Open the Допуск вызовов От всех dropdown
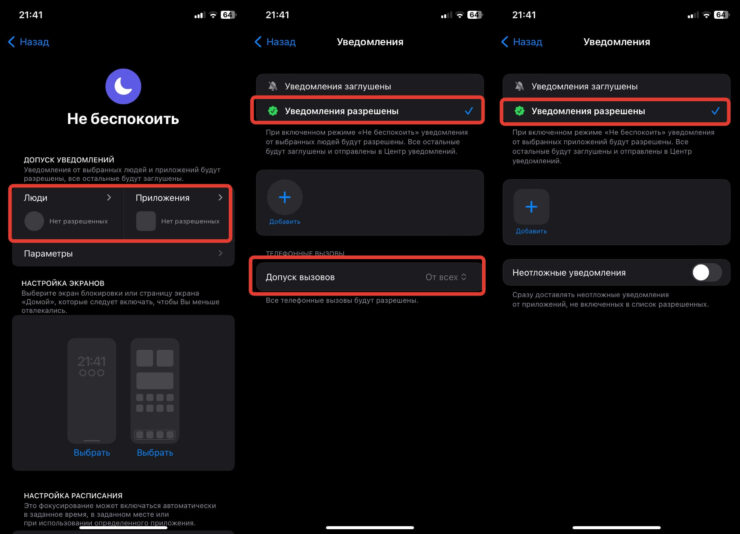 tap(446, 277)
